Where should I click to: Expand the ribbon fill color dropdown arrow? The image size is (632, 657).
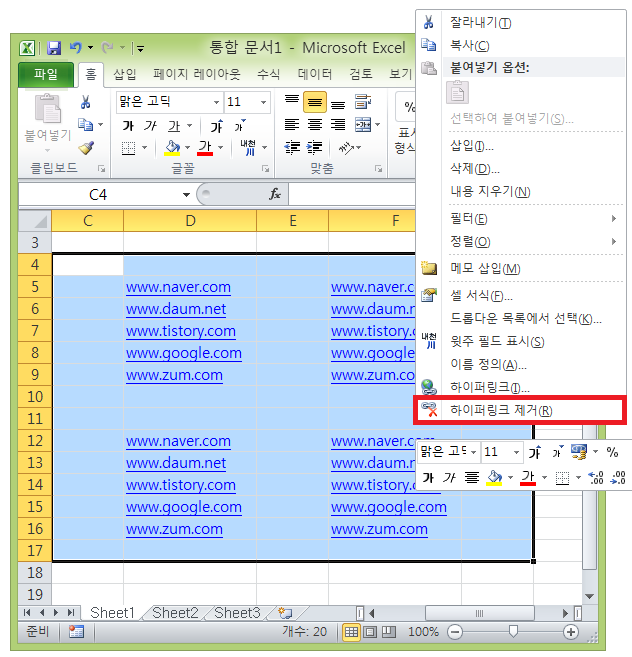pos(187,147)
